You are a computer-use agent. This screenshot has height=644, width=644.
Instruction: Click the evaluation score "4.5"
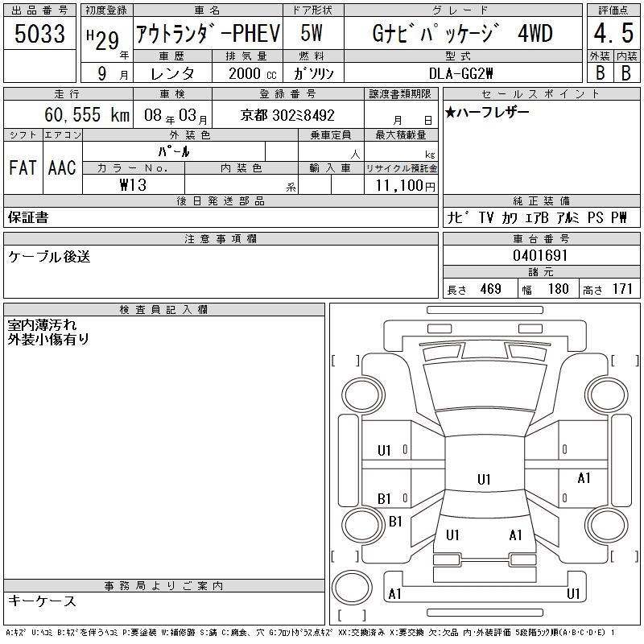coord(613,33)
